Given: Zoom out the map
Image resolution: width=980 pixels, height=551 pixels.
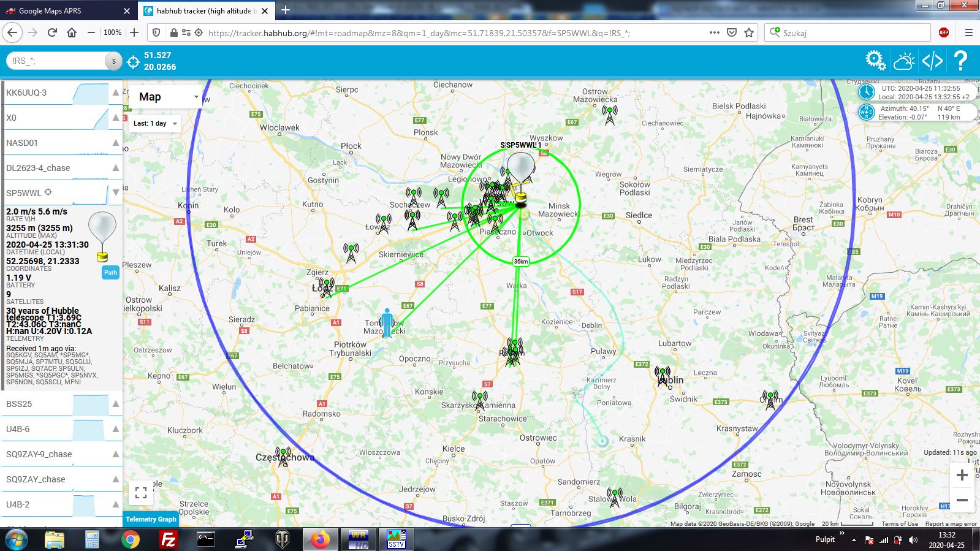Looking at the screenshot, I should click(962, 500).
